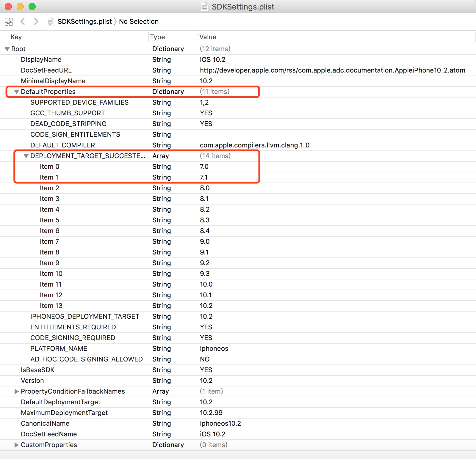Select the ENTITLEMENTS_REQUIRED key

point(73,327)
